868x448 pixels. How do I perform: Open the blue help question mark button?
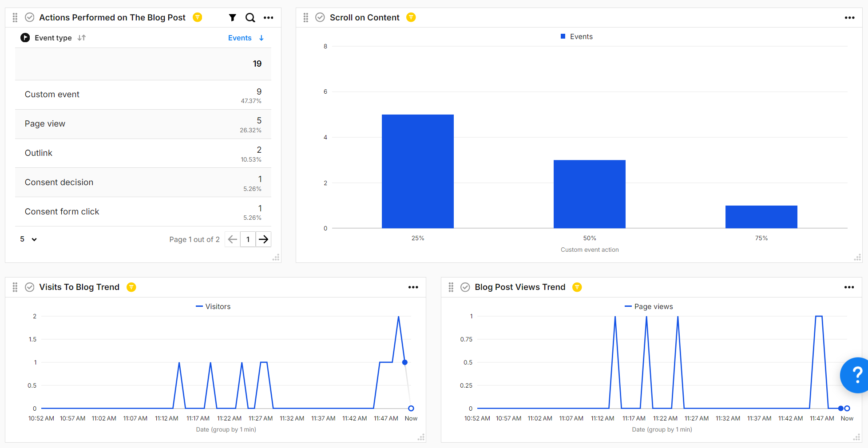pos(856,375)
